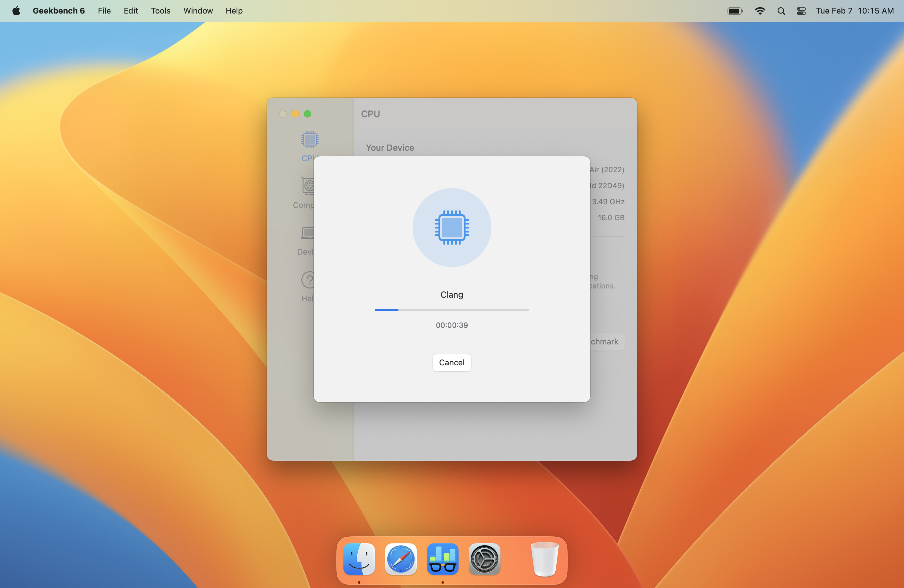Screen dimensions: 904x588
Task: Open Finder from the Dock
Action: 359,559
